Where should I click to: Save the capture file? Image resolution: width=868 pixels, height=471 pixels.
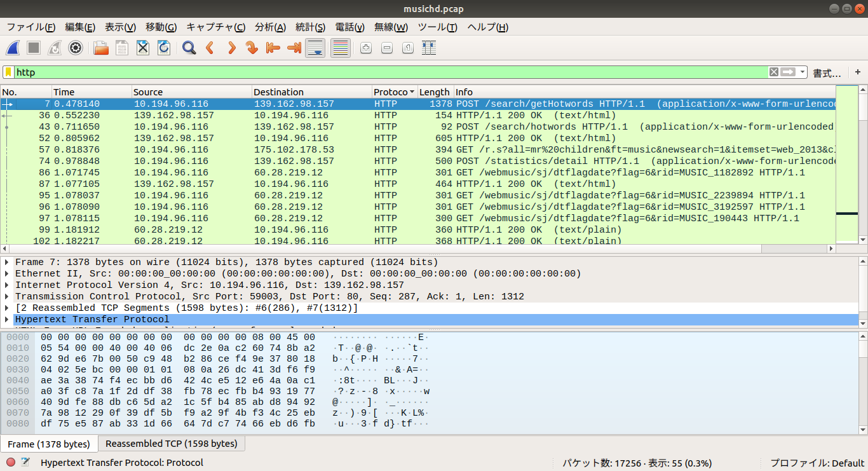[x=122, y=48]
